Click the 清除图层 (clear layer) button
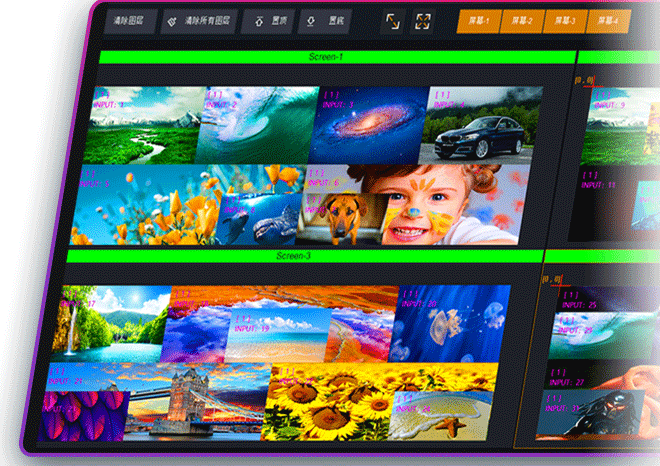 coord(130,21)
